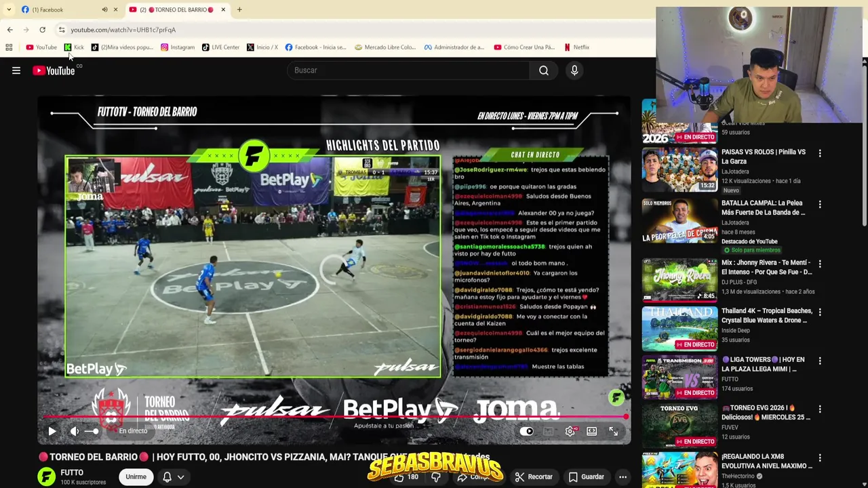Mute the Facebook tab audio icon
Image resolution: width=868 pixels, height=488 pixels.
coord(104,9)
